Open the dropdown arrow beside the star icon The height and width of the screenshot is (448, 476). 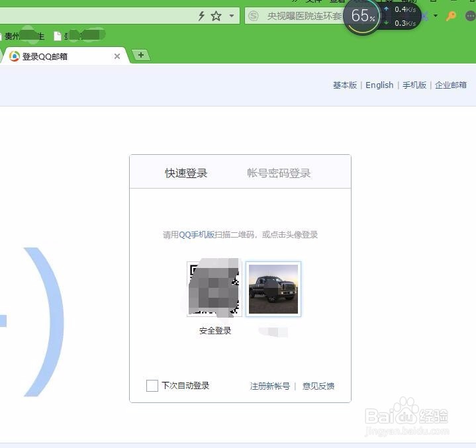point(232,16)
